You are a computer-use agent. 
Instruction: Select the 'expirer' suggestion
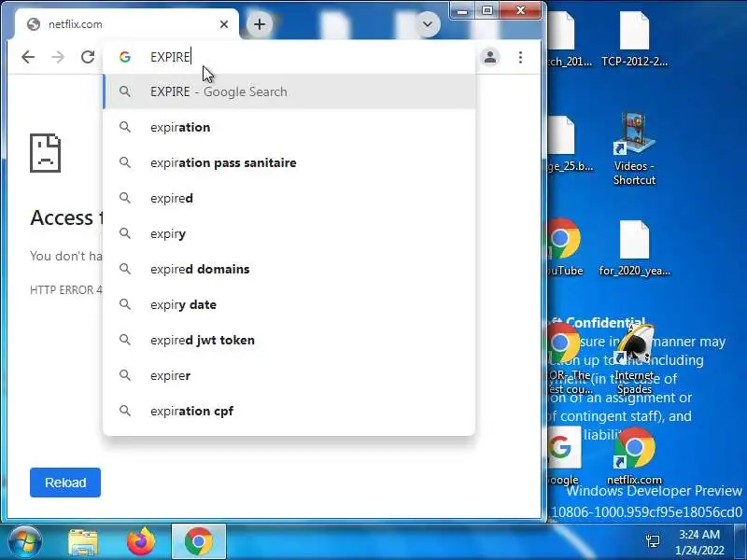(289, 375)
